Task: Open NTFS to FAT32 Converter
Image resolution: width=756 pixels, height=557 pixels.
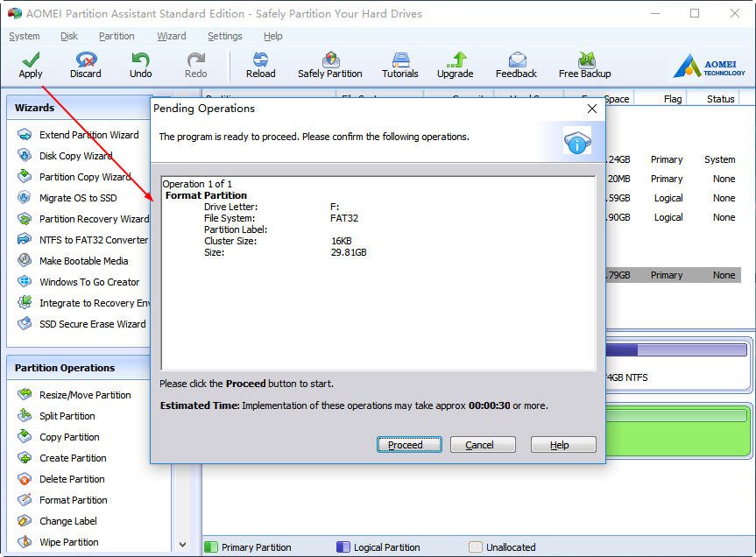Action: point(82,240)
